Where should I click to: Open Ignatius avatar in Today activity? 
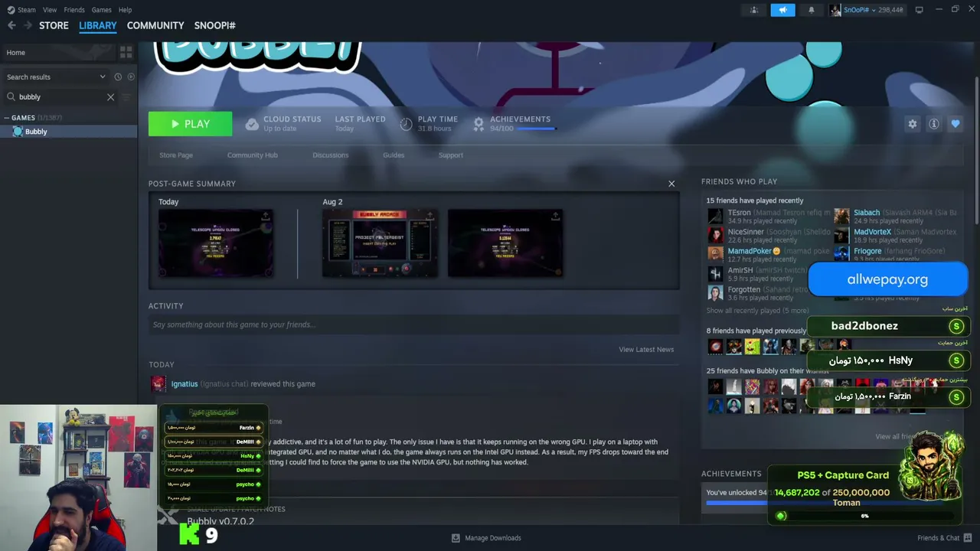(158, 383)
